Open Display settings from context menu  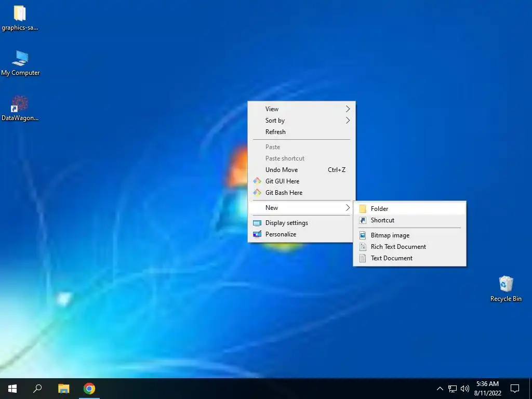click(x=302, y=223)
